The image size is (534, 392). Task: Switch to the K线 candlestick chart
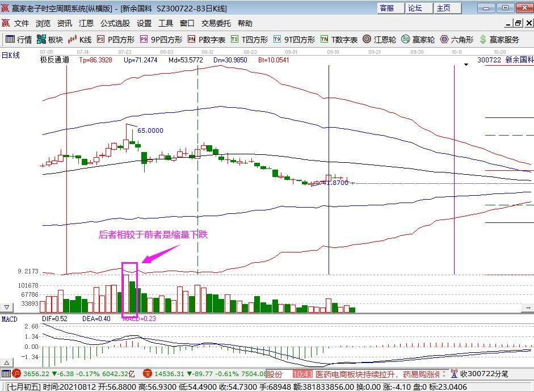coord(79,40)
